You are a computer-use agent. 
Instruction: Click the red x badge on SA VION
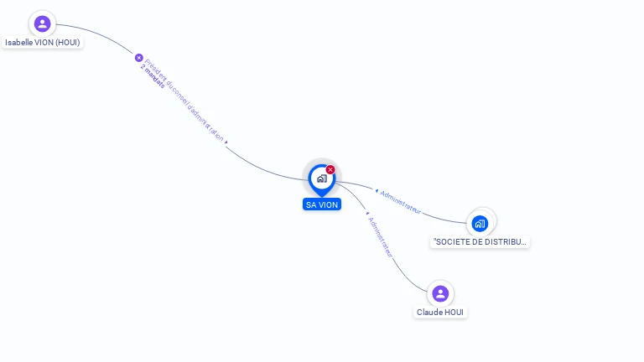(330, 169)
